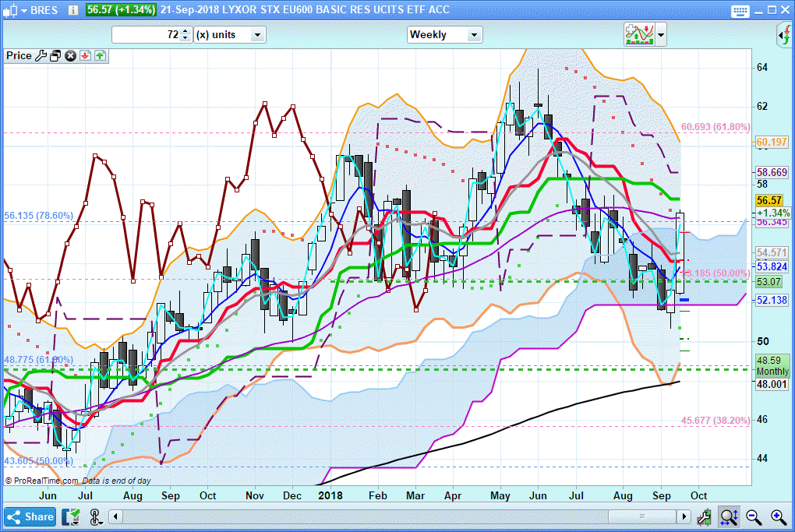Click the add indicator chart icon
Viewport: 795px width, 532px height.
639,34
